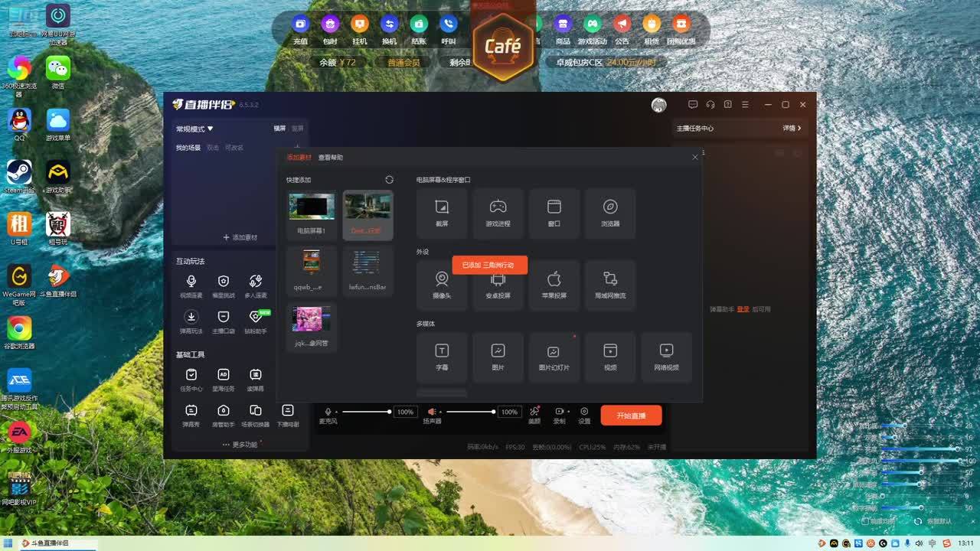Select the 截屏 screen capture source

coord(441,213)
